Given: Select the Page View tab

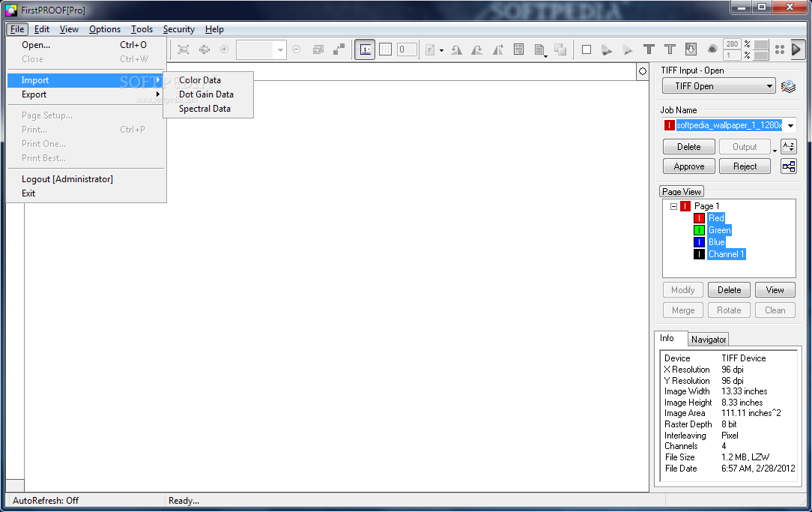Looking at the screenshot, I should (682, 192).
